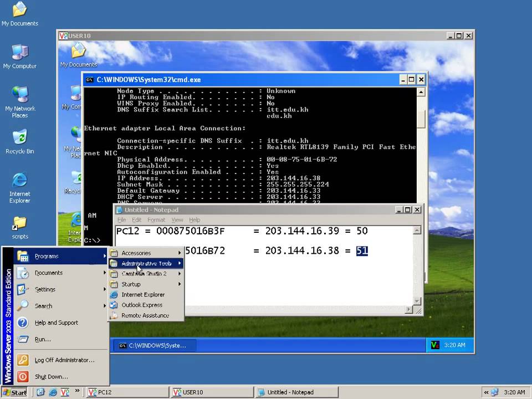
Task: Open Notepad Help menu
Action: point(195,220)
